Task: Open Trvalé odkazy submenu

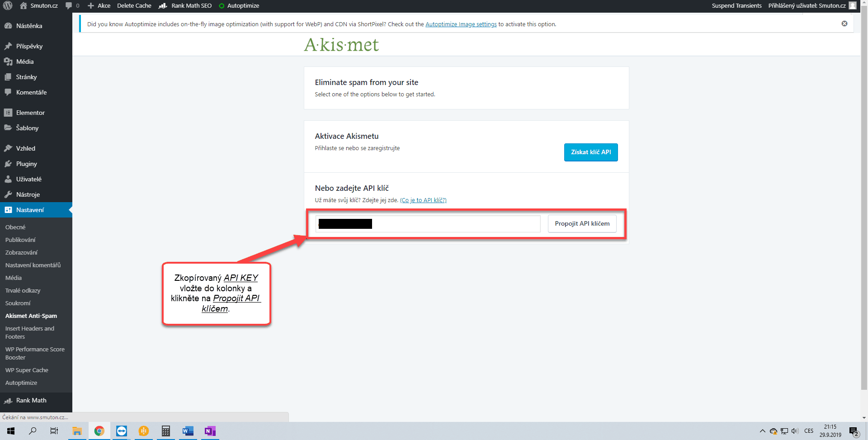Action: pyautogui.click(x=23, y=290)
